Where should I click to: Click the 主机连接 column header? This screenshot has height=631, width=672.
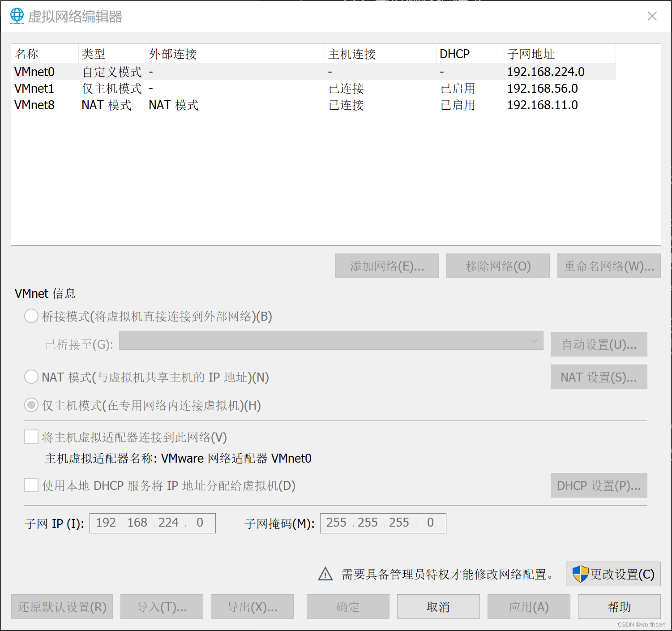[x=381, y=54]
